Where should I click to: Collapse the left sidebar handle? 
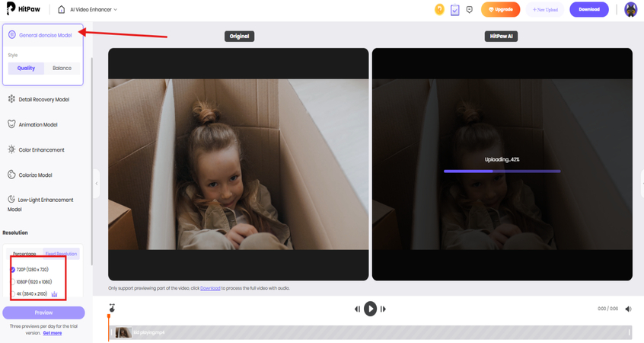97,184
